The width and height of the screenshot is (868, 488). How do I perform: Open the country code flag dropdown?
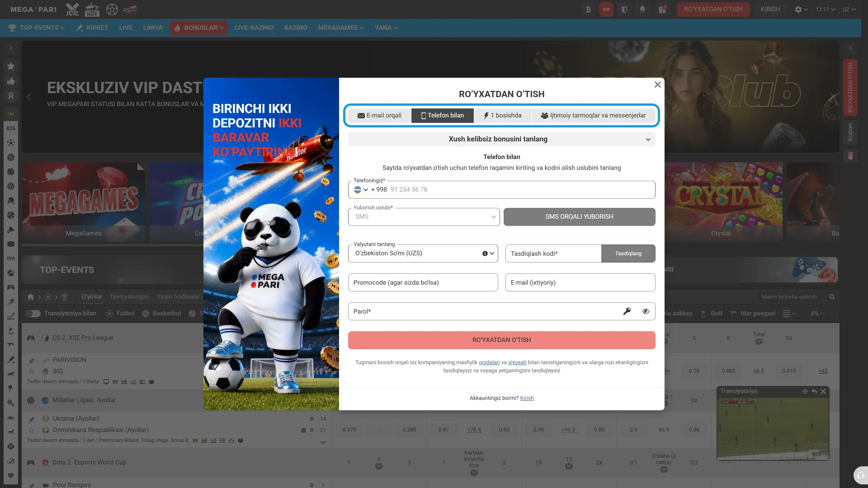(x=361, y=190)
